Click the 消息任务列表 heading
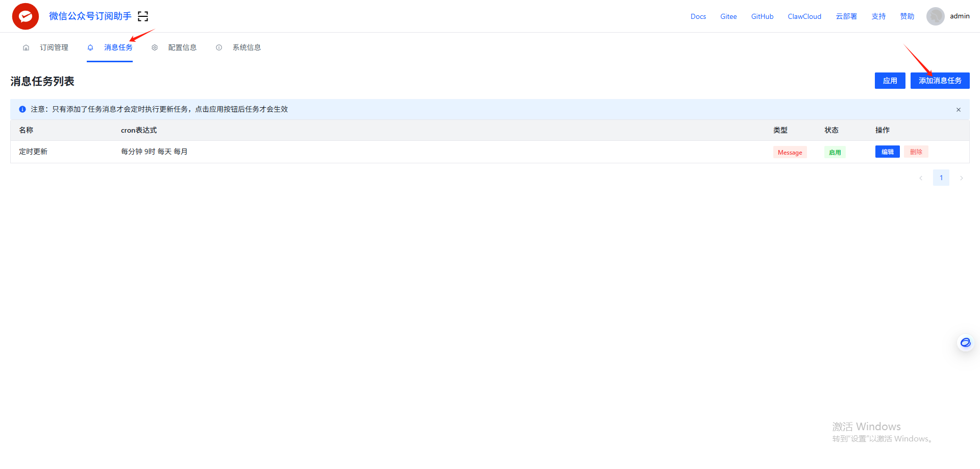 [42, 81]
